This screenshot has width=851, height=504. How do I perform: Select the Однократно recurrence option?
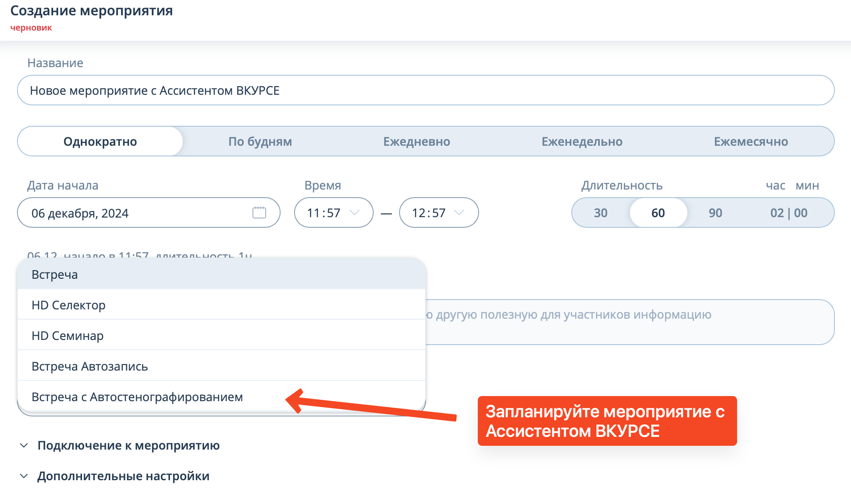100,141
